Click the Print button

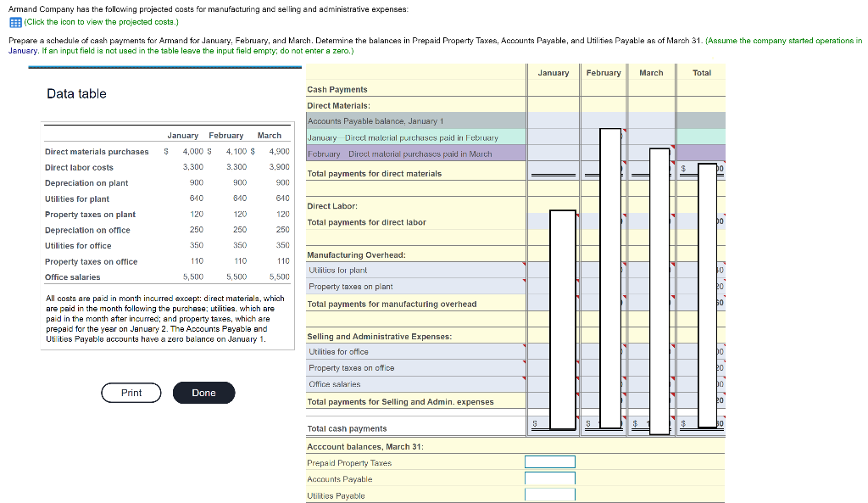coord(131,393)
